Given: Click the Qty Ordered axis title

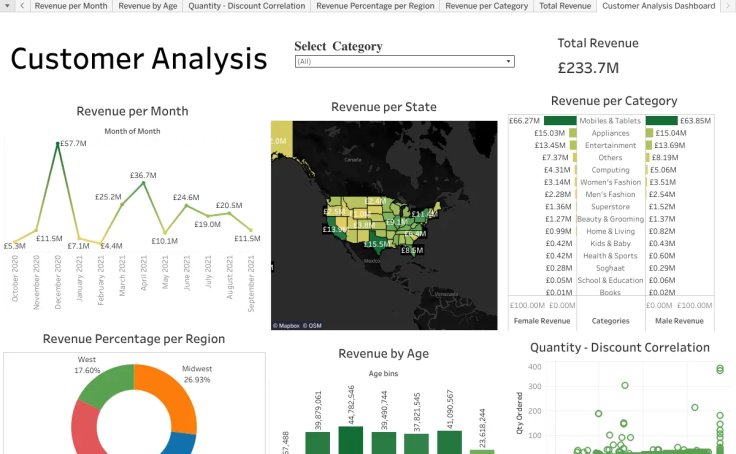Looking at the screenshot, I should point(520,413).
